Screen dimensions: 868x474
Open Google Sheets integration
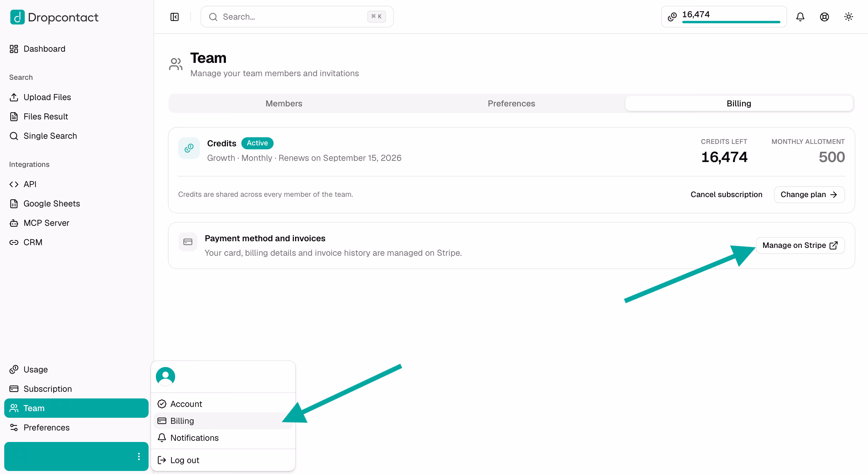[x=76, y=203]
